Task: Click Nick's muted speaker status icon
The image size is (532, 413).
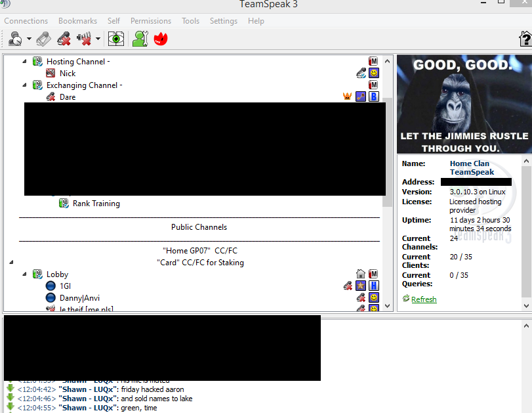Action: point(51,73)
